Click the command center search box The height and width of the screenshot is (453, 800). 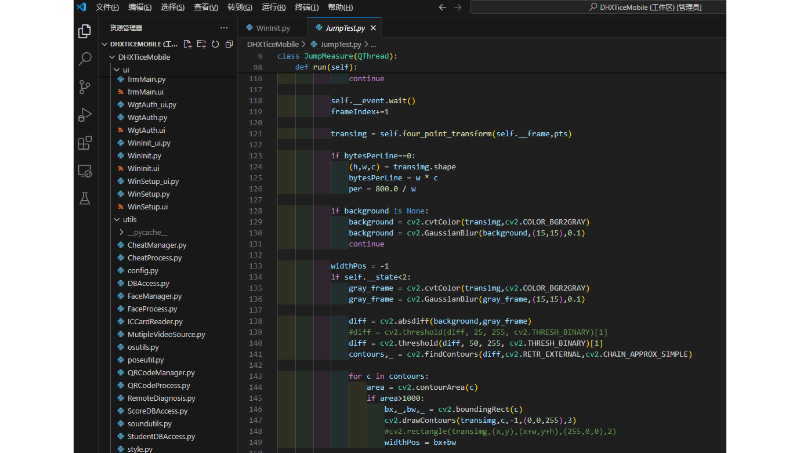[598, 7]
